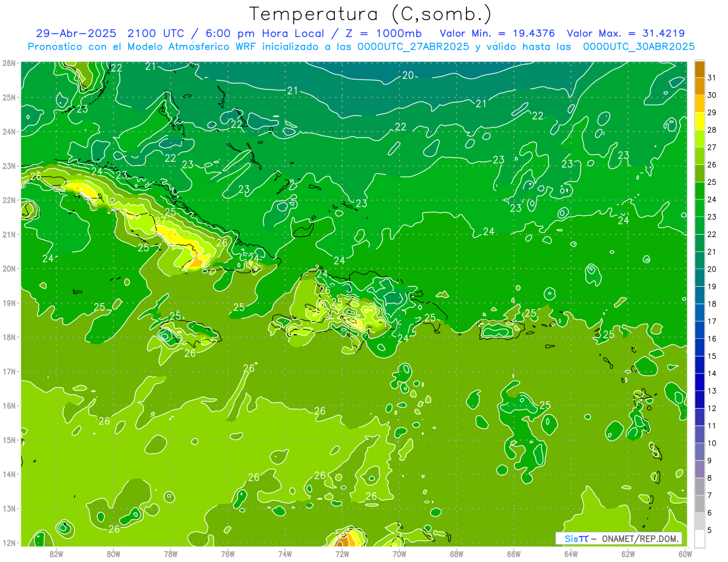The image size is (728, 562).
Task: Click the 18N latitude axis label
Action: tap(8, 337)
